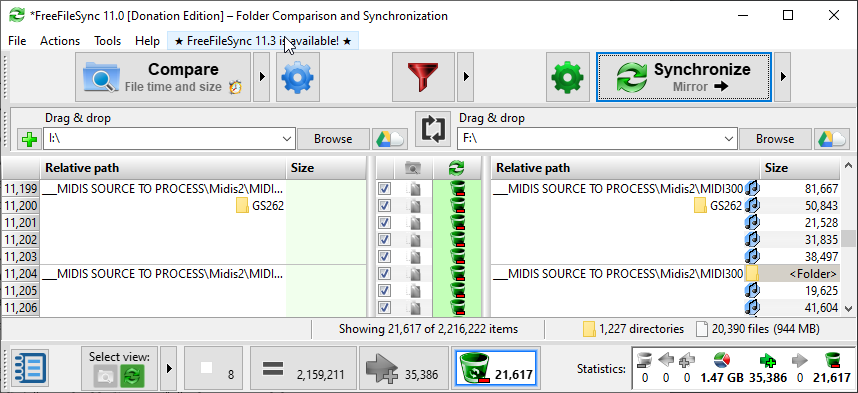Screen dimensions: 858x393
Task: Click the category column header camera icon
Action: 413,169
